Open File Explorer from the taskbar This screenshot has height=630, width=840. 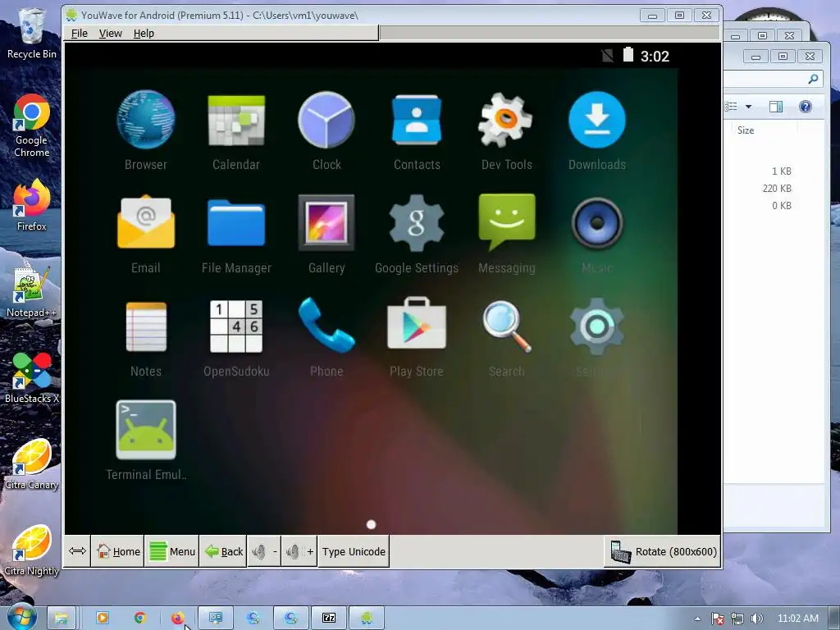point(61,618)
